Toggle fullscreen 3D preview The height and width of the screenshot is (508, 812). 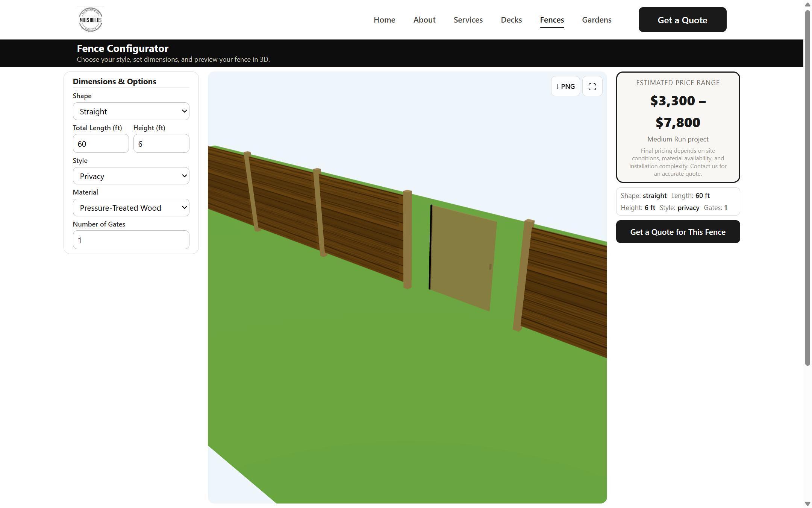592,87
